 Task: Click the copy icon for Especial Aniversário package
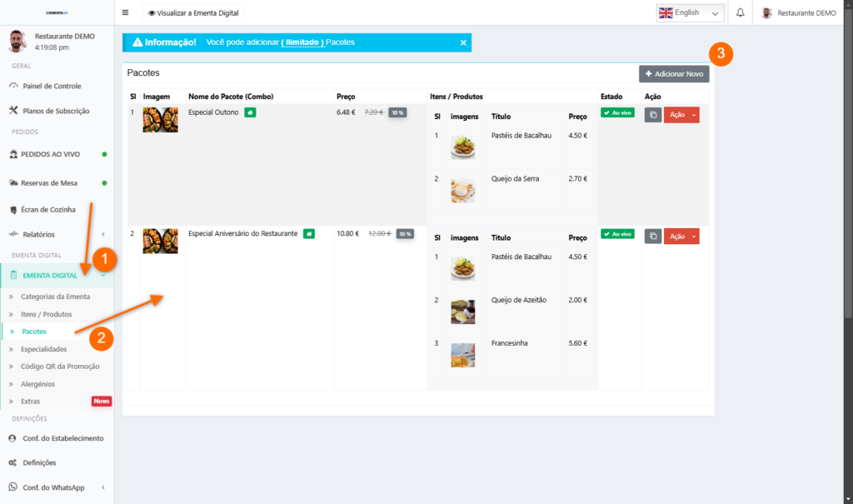tap(653, 237)
